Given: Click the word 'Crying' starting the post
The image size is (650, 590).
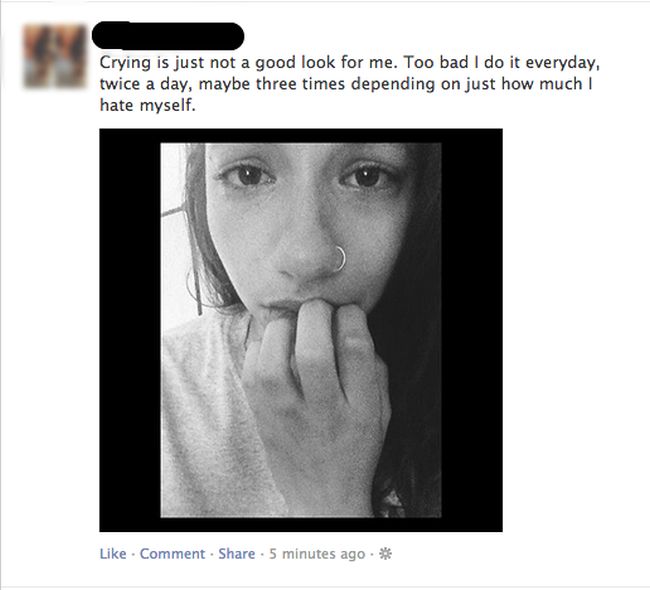Looking at the screenshot, I should tap(126, 63).
